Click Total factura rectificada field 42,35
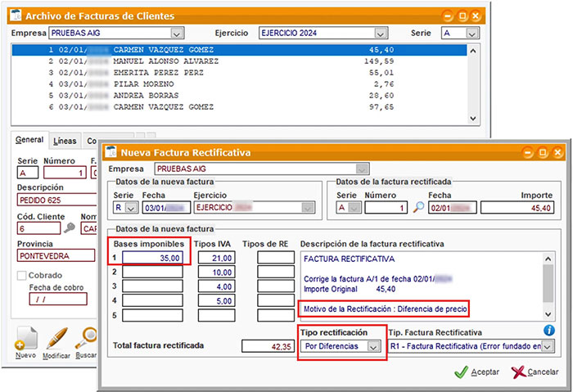 tap(268, 346)
